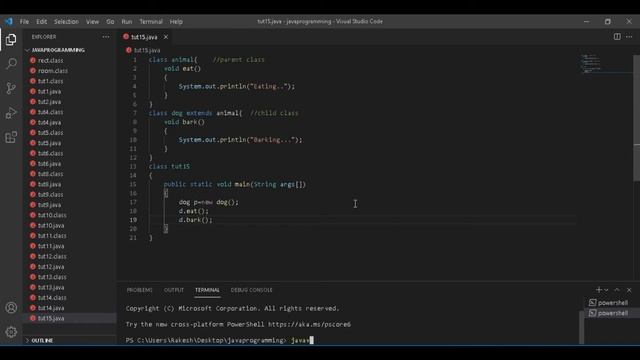Open the Run and Debug view

11,113
